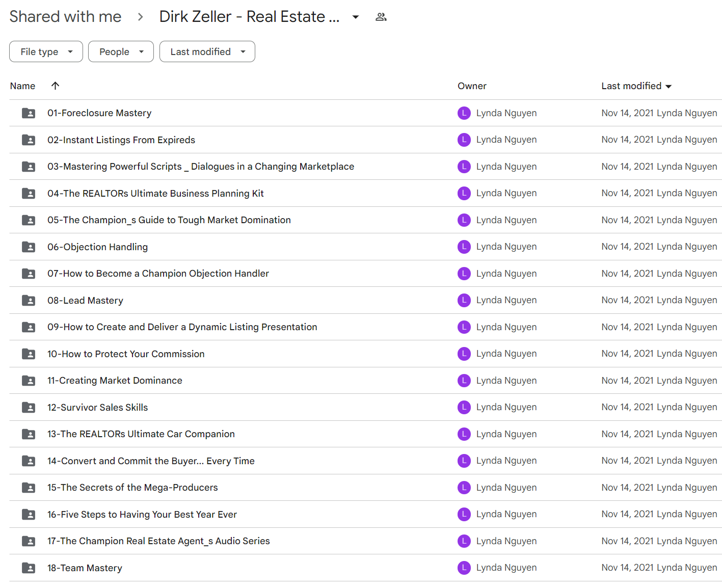Open 09-How to Create and Deliver a Dynamic Listing Presentation

[x=182, y=327]
